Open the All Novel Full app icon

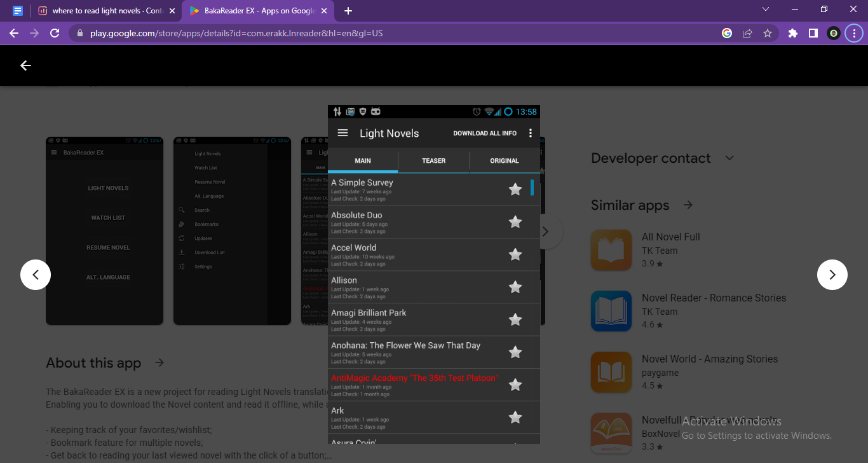point(611,250)
